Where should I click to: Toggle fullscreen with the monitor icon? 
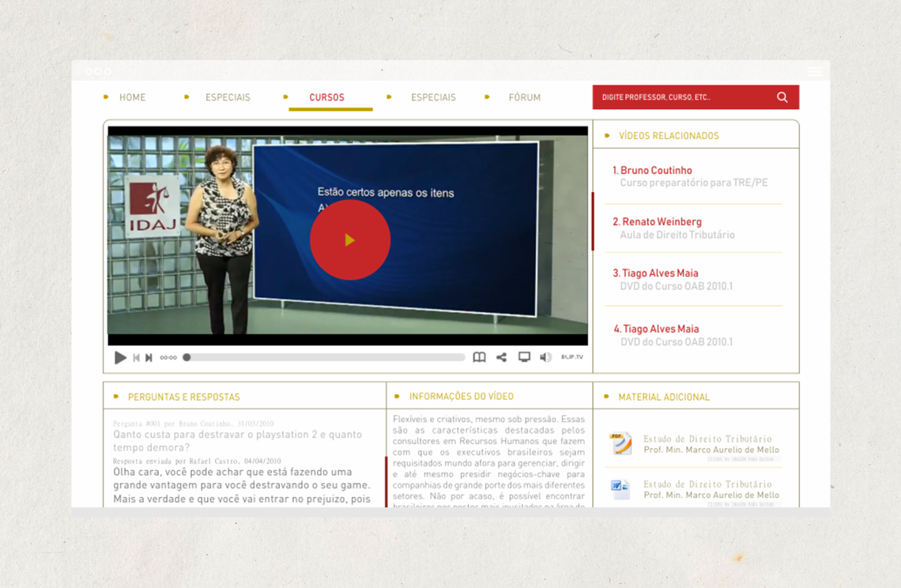524,357
